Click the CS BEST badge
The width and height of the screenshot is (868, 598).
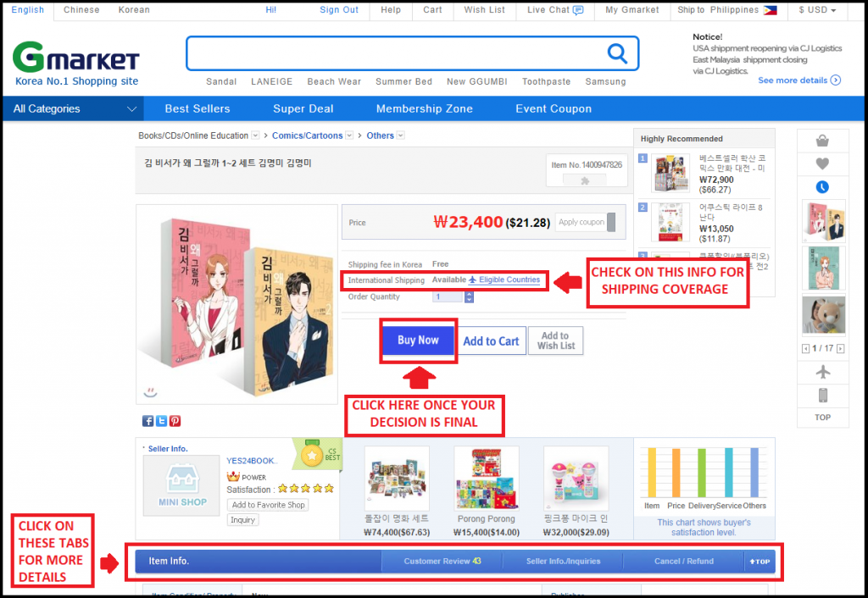coord(318,455)
